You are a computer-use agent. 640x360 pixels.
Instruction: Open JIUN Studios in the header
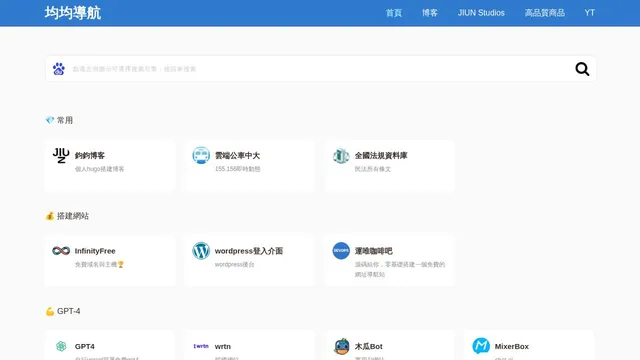(x=481, y=13)
